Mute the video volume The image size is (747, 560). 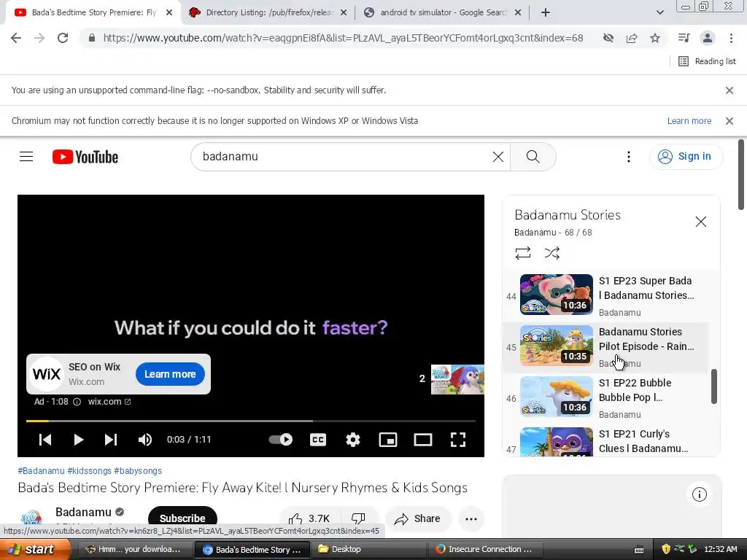tap(145, 440)
